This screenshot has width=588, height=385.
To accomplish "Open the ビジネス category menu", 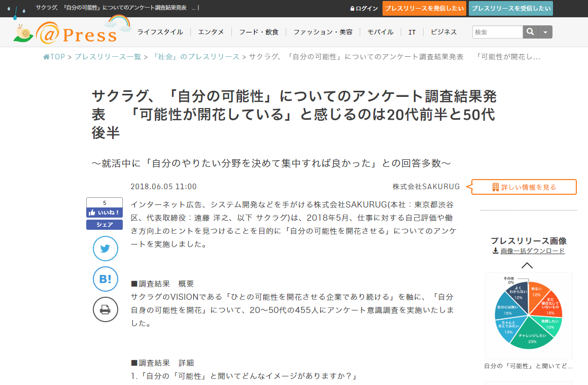I will (x=443, y=32).
